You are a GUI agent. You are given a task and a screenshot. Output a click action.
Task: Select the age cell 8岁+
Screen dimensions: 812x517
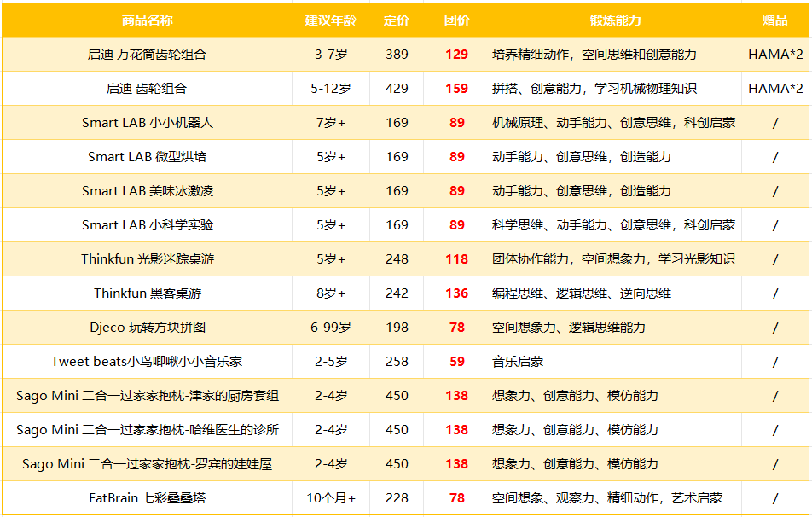click(x=331, y=293)
